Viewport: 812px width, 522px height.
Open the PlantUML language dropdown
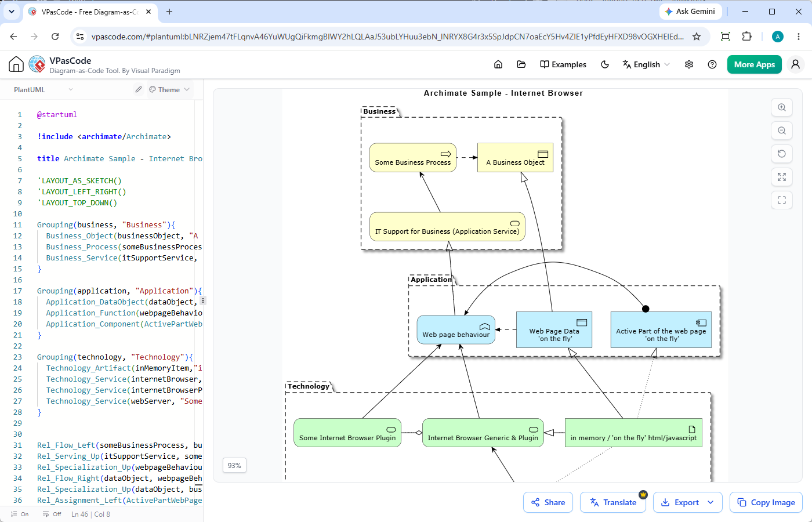point(43,89)
